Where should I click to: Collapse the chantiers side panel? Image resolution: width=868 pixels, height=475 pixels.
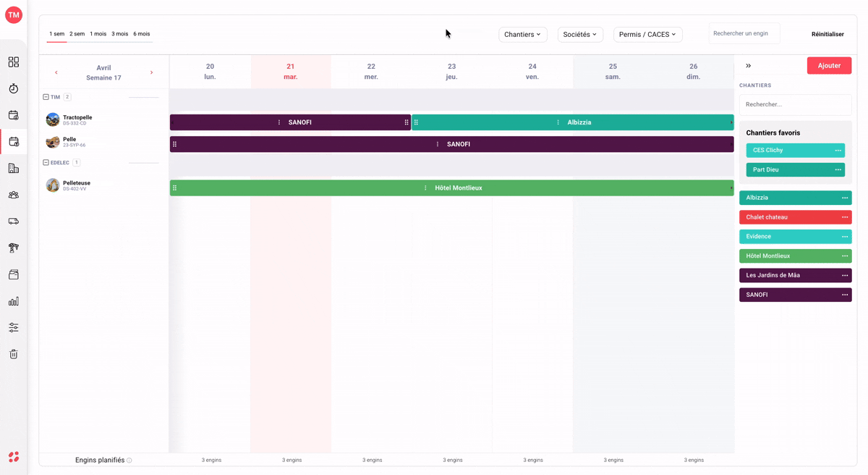749,66
